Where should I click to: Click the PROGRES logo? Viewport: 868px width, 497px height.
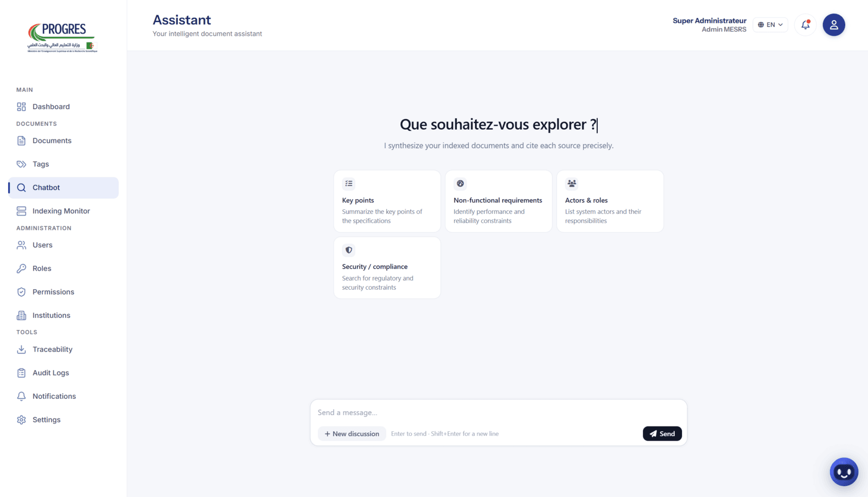tap(62, 37)
